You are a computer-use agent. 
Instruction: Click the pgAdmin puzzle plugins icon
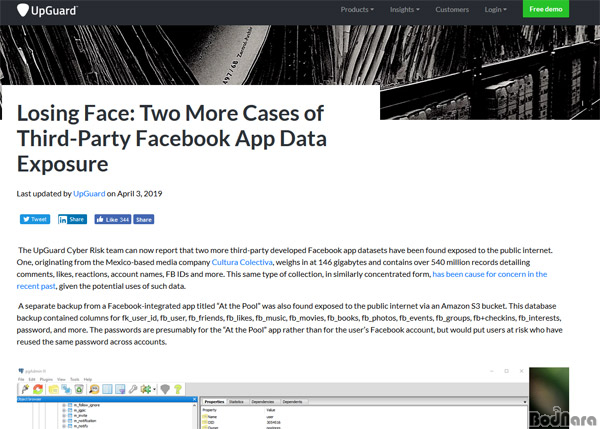click(145, 389)
